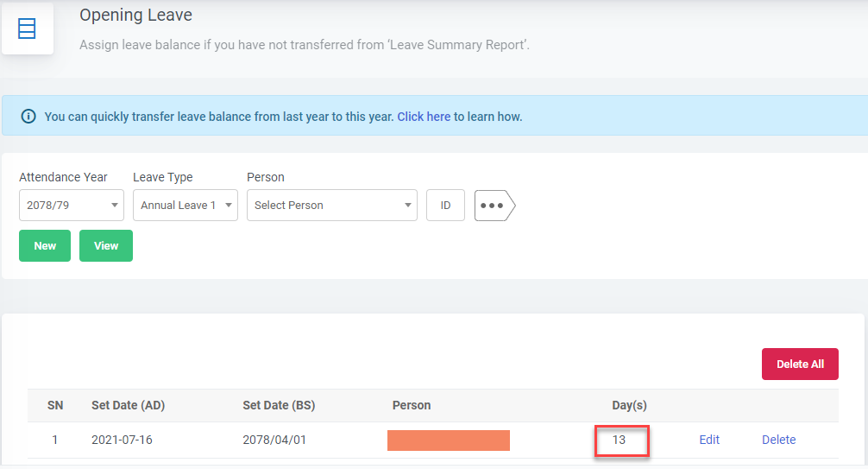
Task: Click the red Delete All button
Action: (800, 364)
